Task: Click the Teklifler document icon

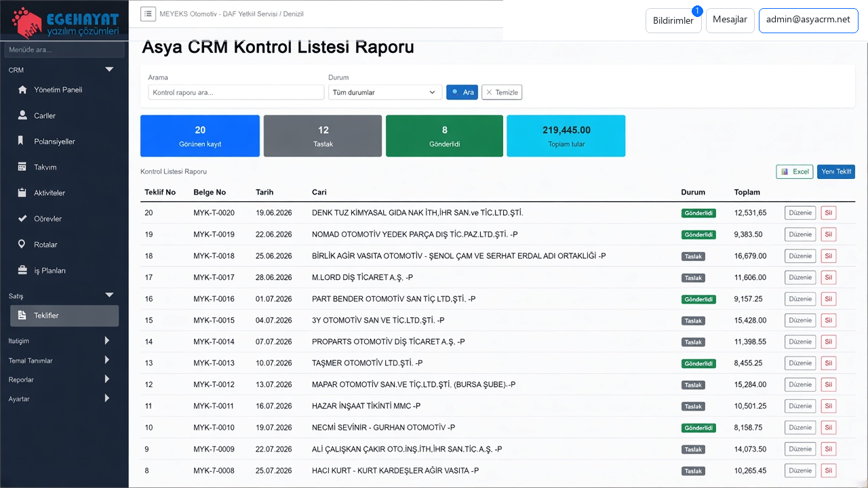Action: coord(22,315)
